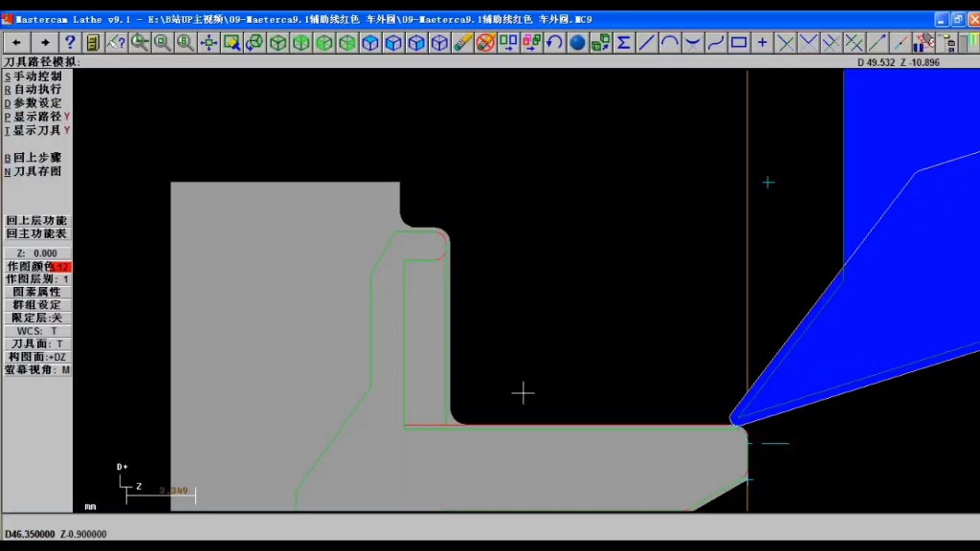Toggle P 显示路径 path display

[37, 117]
